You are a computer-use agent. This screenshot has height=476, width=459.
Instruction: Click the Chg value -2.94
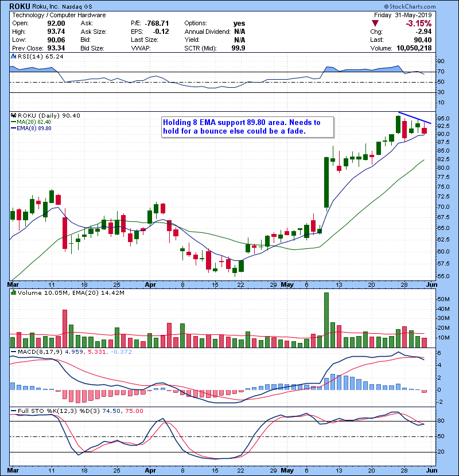(x=423, y=32)
